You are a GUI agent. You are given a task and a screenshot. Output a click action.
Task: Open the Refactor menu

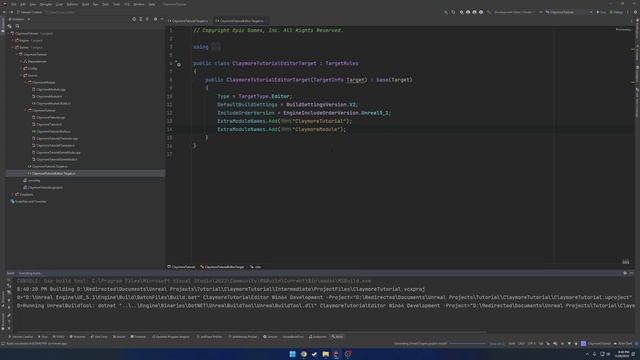click(x=72, y=4)
